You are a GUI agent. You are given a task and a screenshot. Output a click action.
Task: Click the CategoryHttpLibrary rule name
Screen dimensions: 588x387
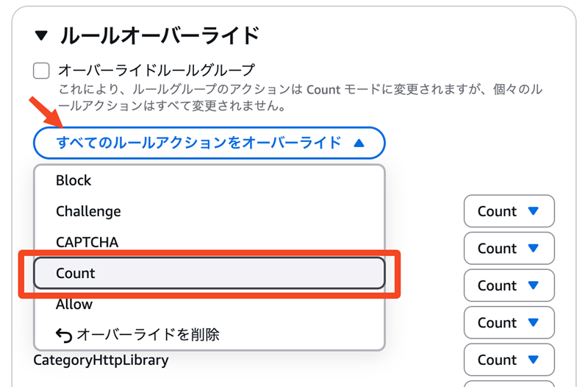click(x=101, y=361)
